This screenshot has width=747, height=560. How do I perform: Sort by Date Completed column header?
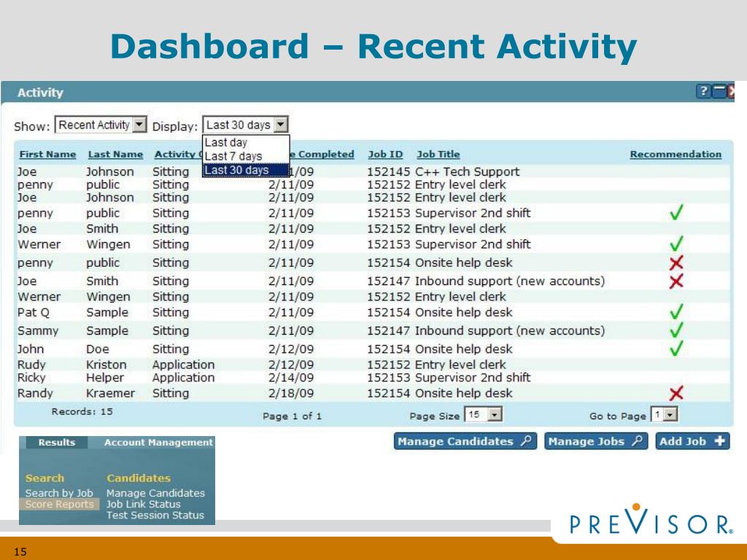322,155
